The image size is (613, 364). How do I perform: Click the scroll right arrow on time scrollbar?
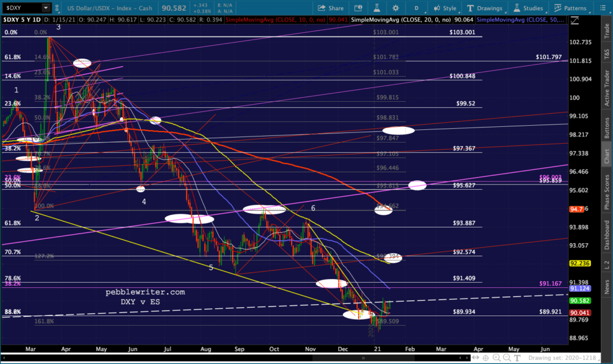tap(466, 358)
